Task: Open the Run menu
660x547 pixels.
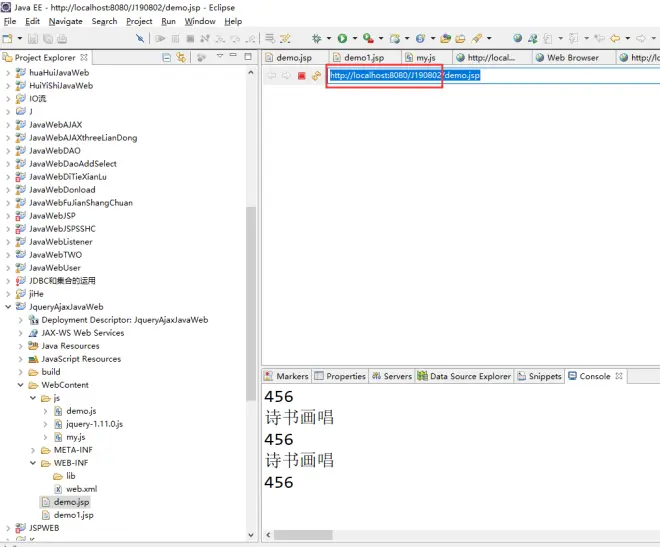Action: [x=168, y=21]
